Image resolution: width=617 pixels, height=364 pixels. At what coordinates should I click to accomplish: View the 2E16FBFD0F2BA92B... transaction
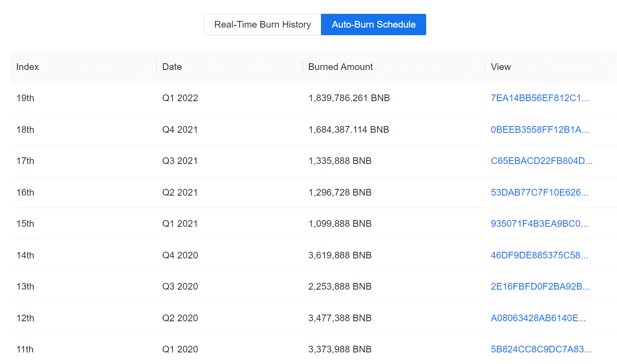coord(540,286)
